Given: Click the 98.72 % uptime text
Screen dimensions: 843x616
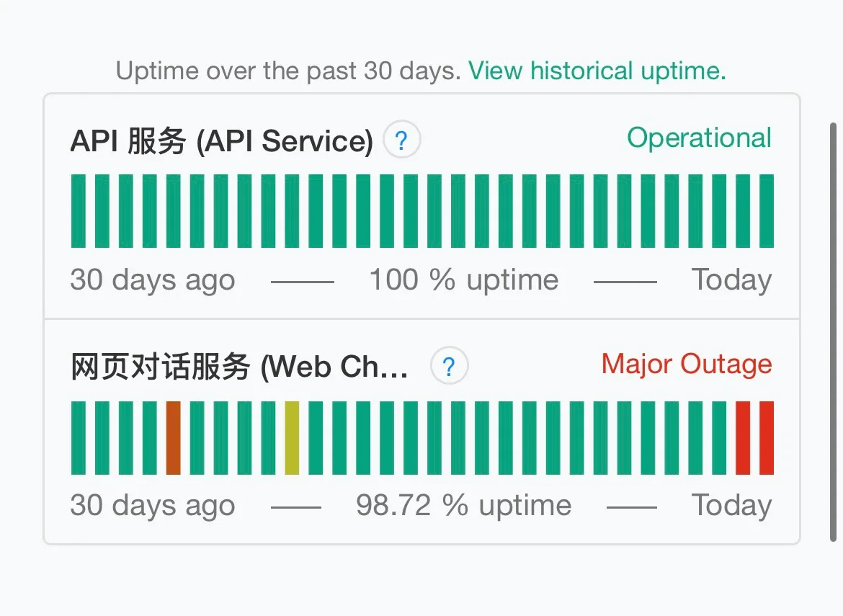Looking at the screenshot, I should (x=463, y=506).
